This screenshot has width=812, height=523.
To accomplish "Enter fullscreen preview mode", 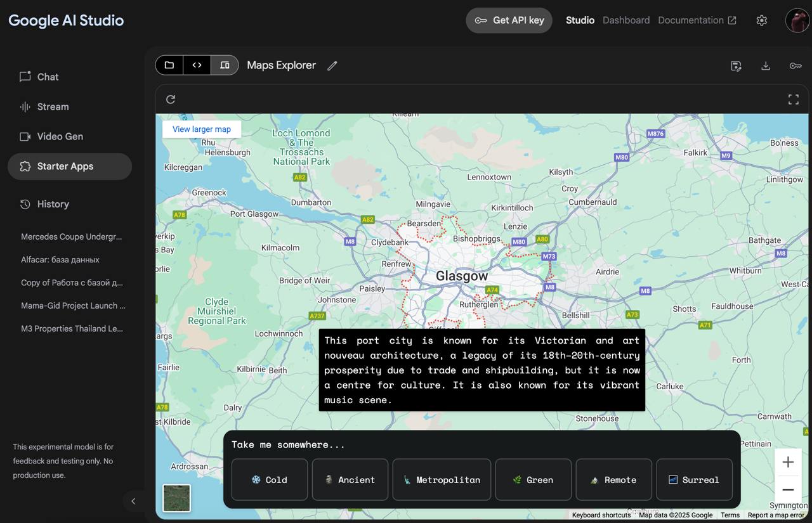I will tap(794, 99).
